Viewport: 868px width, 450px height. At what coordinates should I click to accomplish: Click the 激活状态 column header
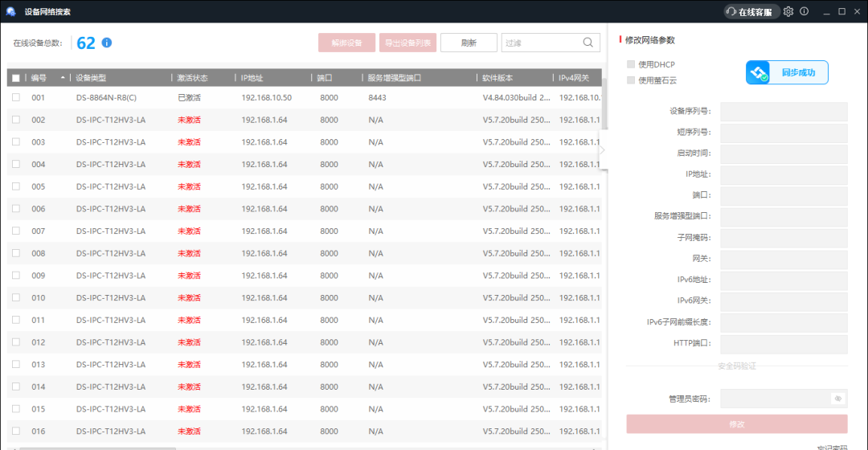[193, 78]
